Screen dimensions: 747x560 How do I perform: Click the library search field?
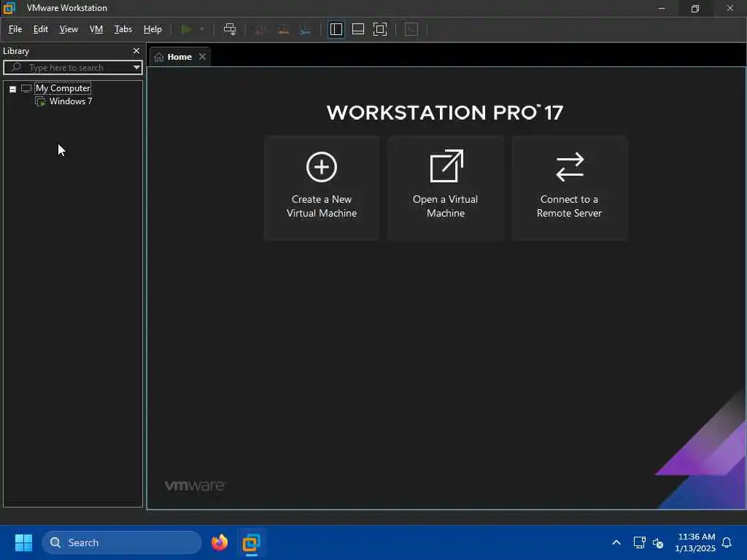(x=73, y=68)
